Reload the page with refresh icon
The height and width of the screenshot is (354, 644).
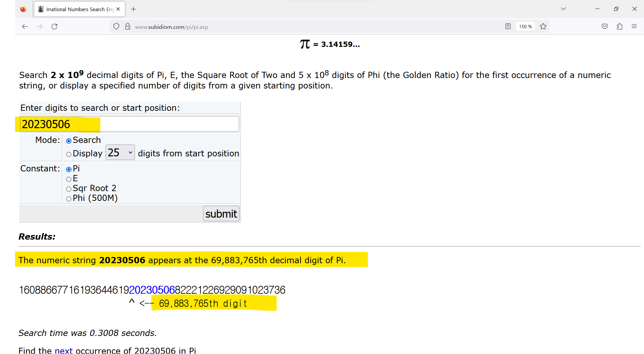(54, 27)
